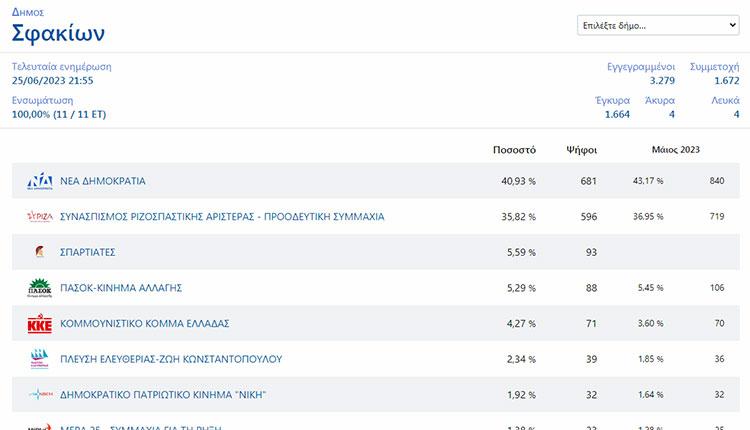Click the Ψήφοι column header
The image size is (750, 430).
point(580,150)
